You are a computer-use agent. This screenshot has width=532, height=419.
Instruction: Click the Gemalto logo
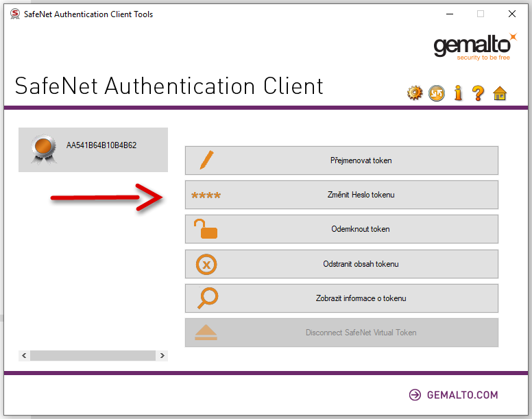475,47
